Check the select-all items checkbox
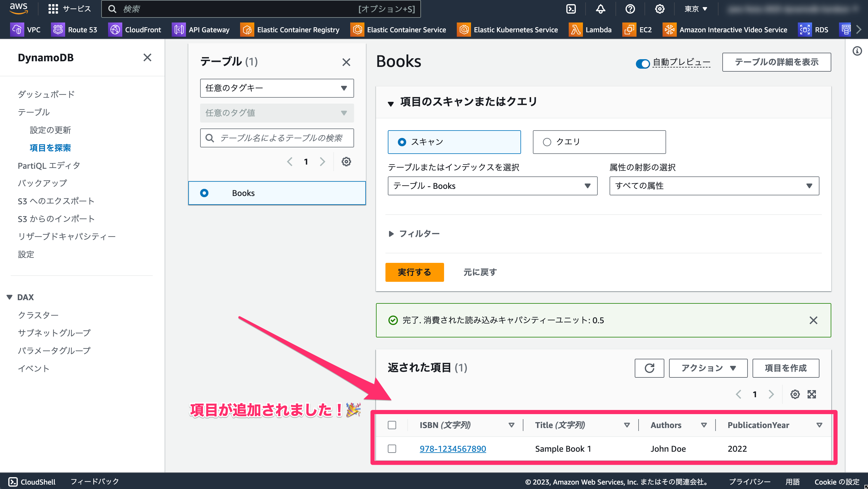 (392, 425)
